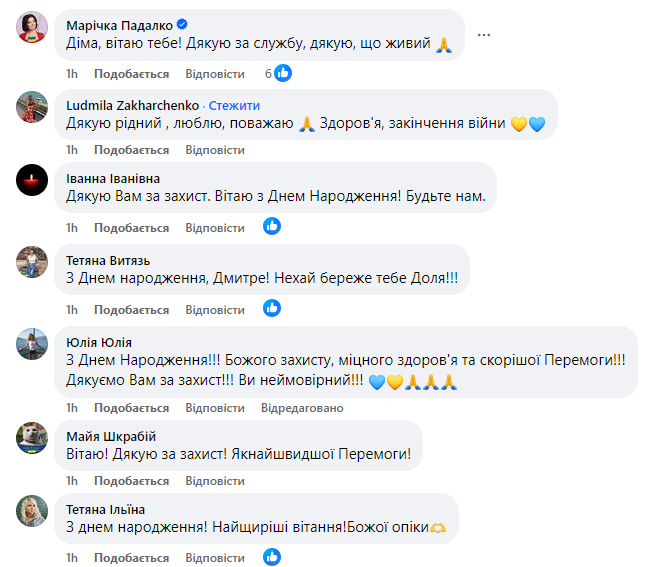Open Марічка Падалко's profile avatar

[x=32, y=29]
